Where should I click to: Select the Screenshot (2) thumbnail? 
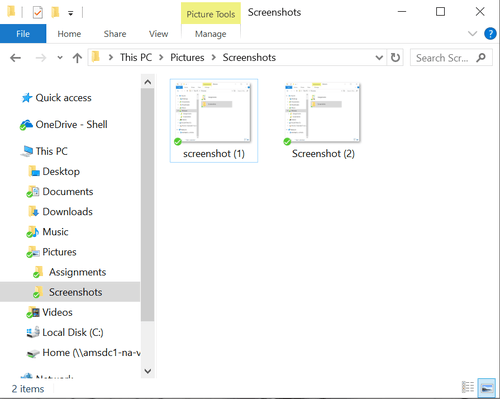click(323, 113)
